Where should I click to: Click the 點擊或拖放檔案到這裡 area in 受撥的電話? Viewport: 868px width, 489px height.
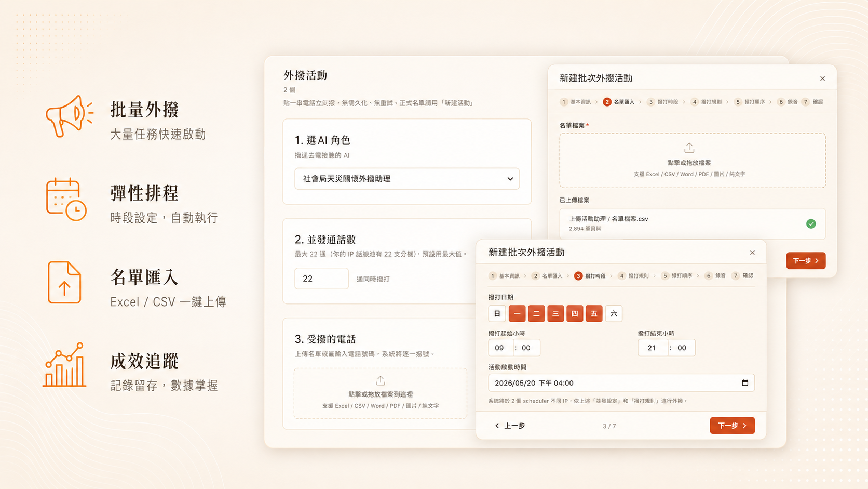381,393
